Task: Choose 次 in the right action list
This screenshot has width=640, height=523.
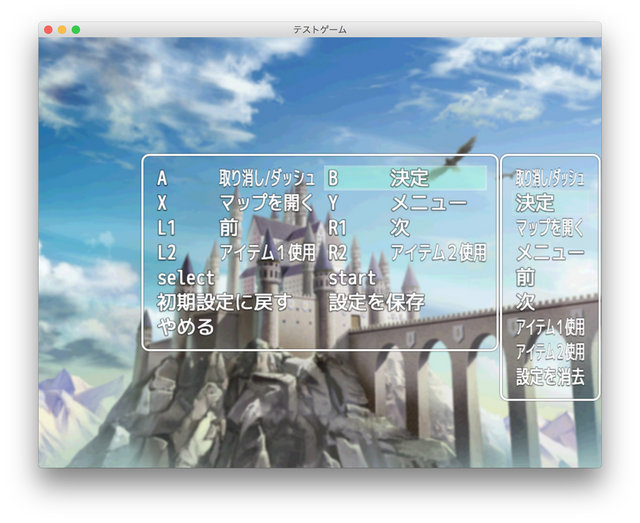Action: point(550,302)
